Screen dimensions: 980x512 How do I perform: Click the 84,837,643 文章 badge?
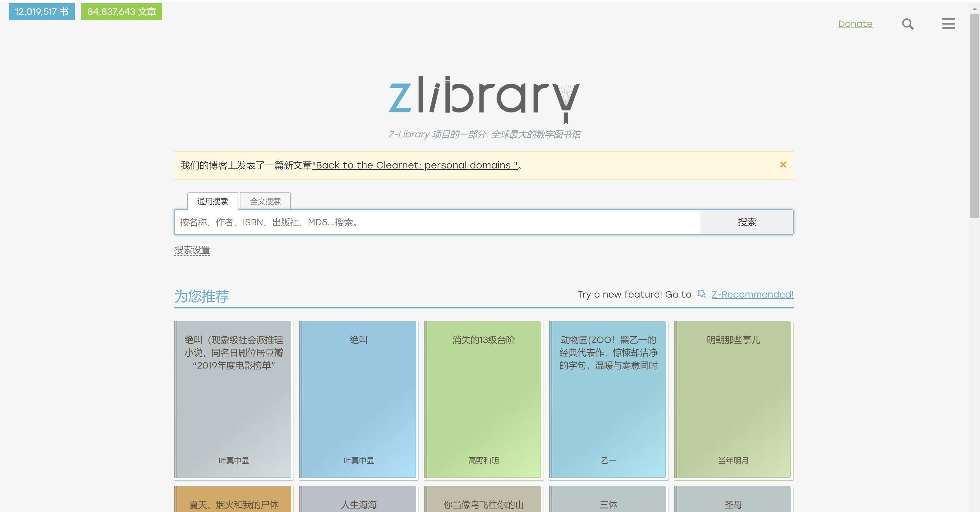(122, 12)
